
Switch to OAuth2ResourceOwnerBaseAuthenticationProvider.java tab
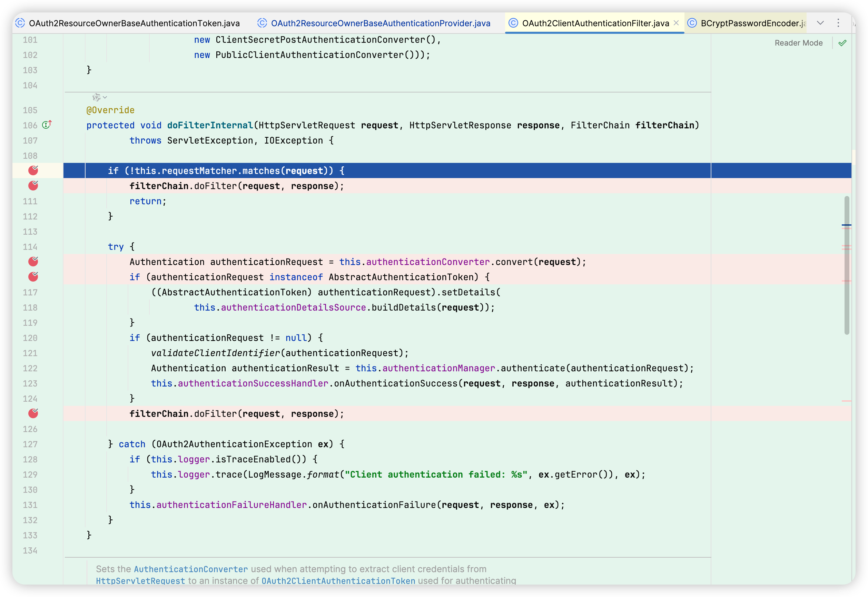pyautogui.click(x=380, y=23)
